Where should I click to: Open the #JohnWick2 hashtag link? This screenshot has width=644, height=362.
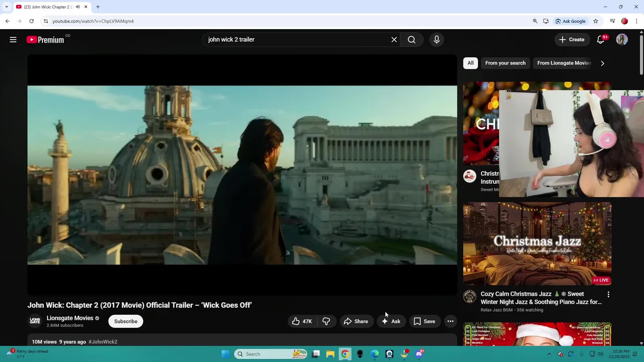103,342
